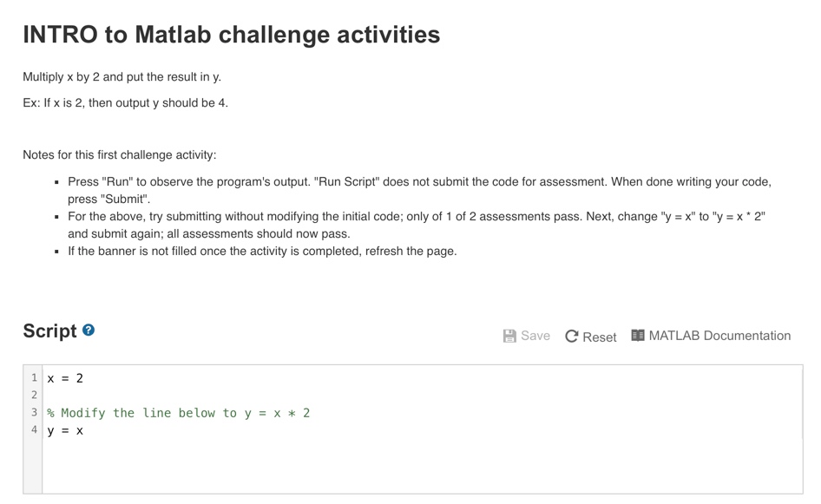Click line number 4 in the gutter
This screenshot has height=504, width=821.
pos(33,430)
